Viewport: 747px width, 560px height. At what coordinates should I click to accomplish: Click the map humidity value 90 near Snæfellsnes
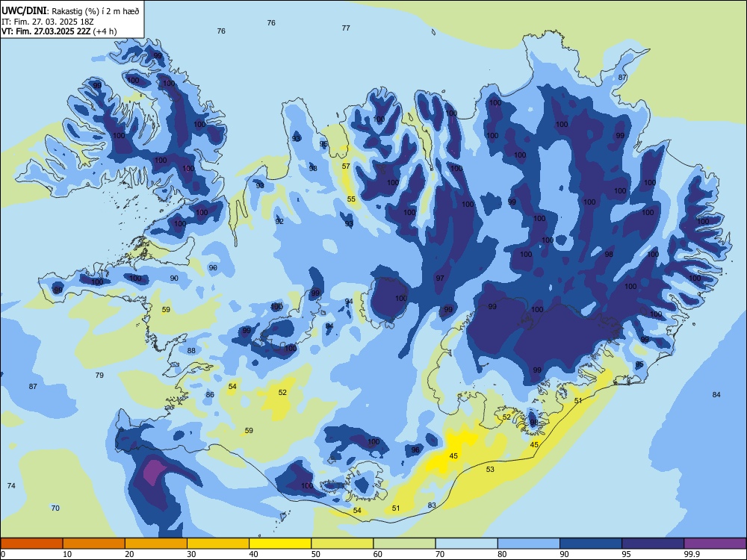click(x=174, y=278)
